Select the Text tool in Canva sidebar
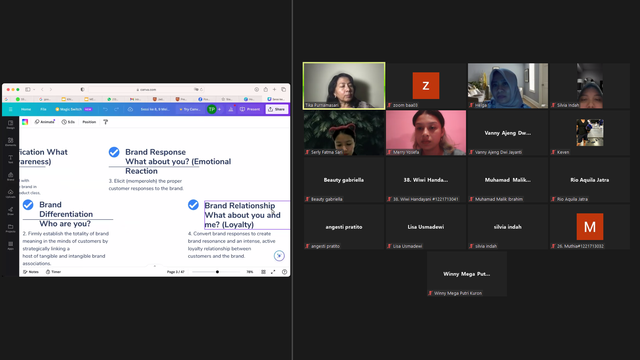Image resolution: width=640 pixels, height=360 pixels. (11, 159)
